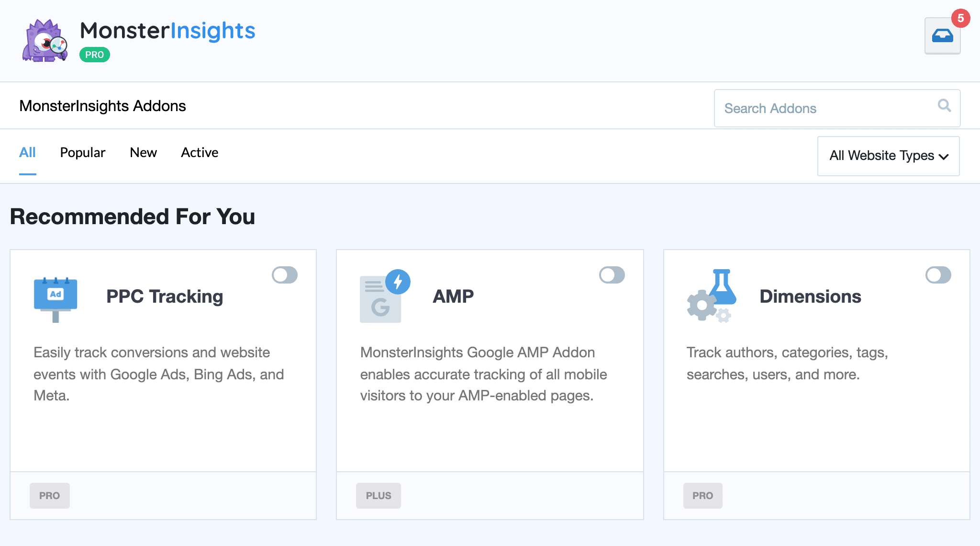Switch to the New tab

pyautogui.click(x=143, y=152)
